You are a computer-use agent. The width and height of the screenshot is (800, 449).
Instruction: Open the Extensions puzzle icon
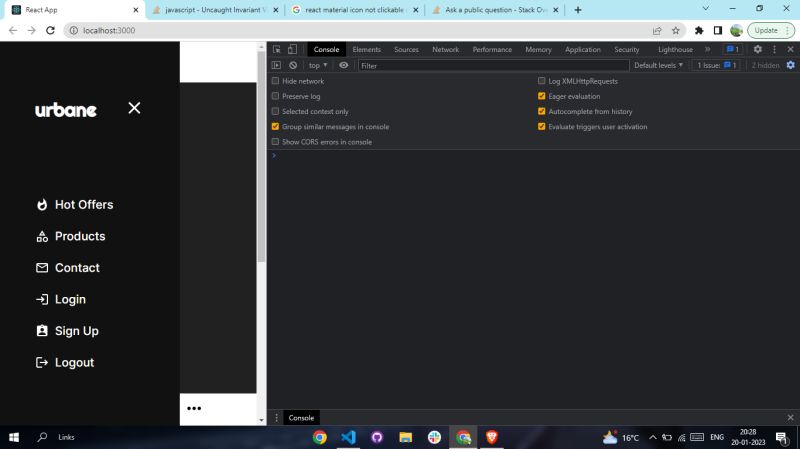(699, 31)
